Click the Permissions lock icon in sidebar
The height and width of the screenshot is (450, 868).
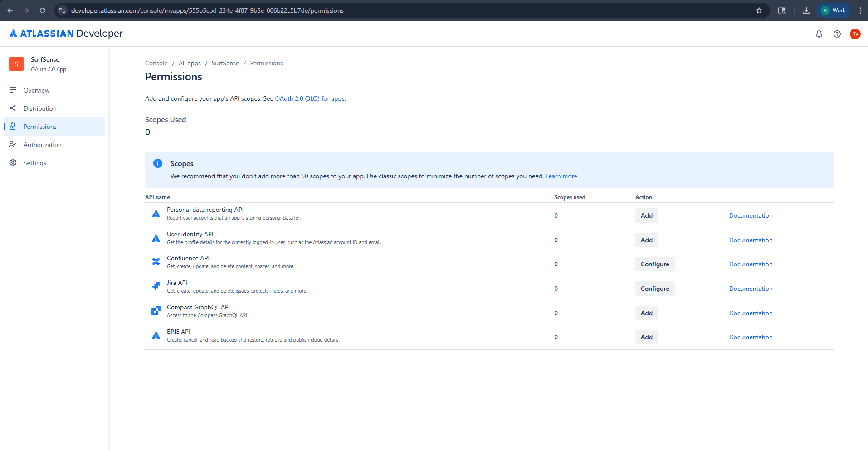pos(13,126)
